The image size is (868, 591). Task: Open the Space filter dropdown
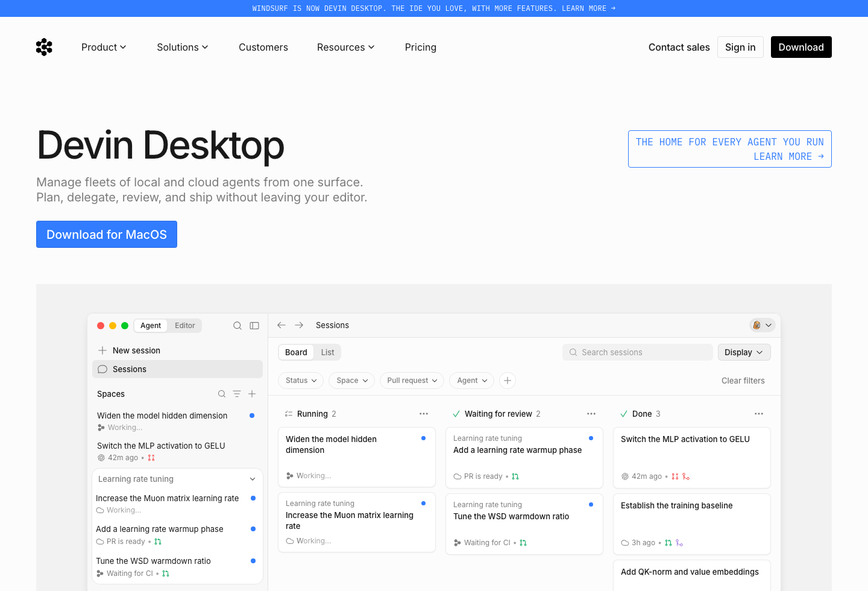coord(352,381)
